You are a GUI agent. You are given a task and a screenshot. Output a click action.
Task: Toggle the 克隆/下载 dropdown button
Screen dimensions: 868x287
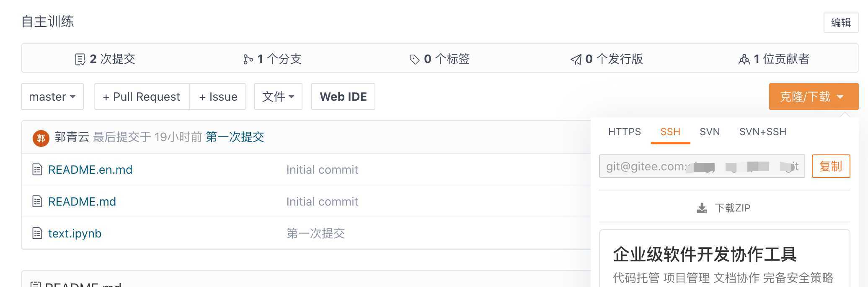pyautogui.click(x=813, y=97)
